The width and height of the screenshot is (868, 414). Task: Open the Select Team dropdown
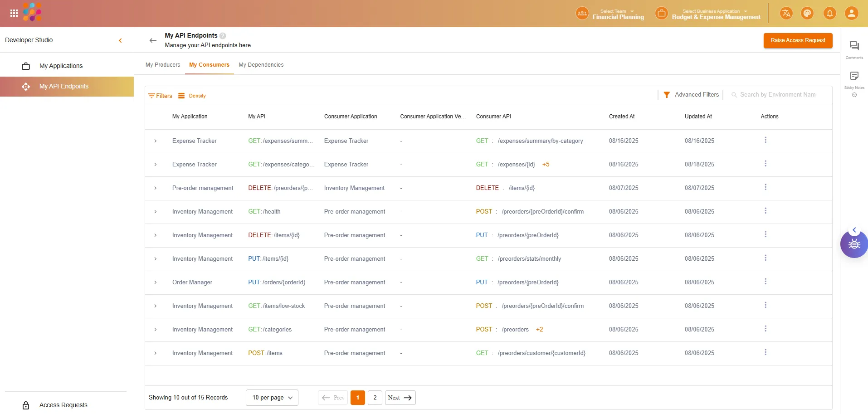click(x=617, y=14)
